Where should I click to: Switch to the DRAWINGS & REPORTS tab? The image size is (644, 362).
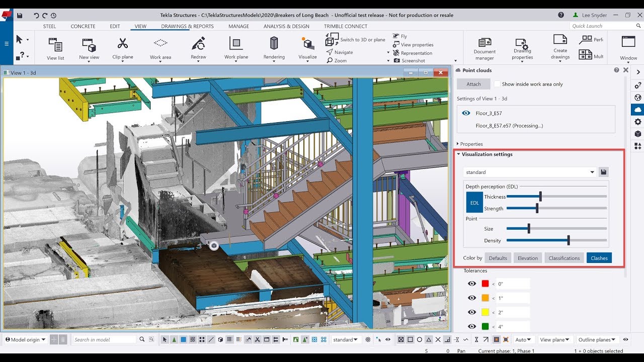tap(187, 26)
